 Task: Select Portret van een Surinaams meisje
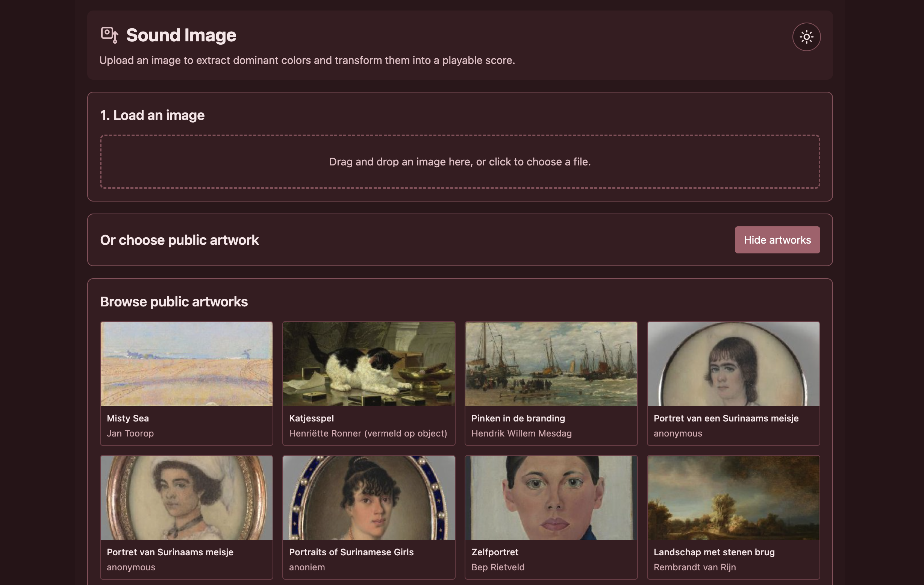click(x=733, y=363)
